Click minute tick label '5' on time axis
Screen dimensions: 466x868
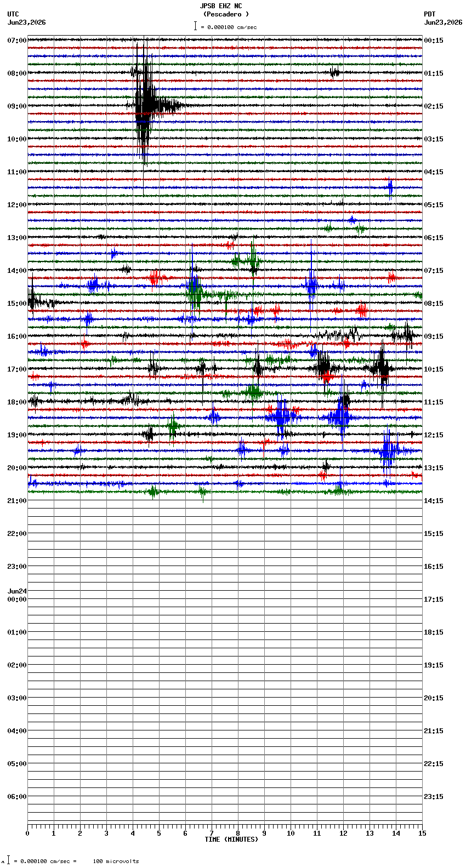point(159,833)
